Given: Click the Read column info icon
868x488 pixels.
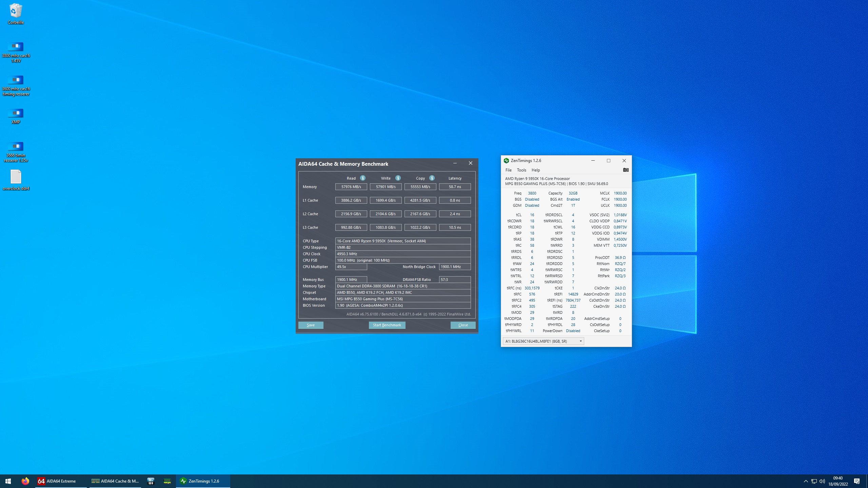Looking at the screenshot, I should [x=363, y=178].
